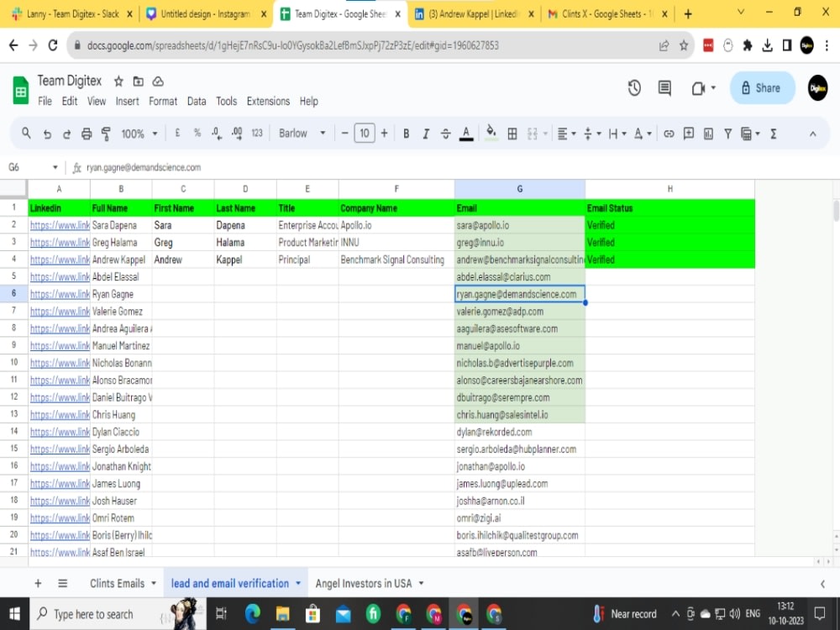
Task: Switch to the Lanny Slack browser tab
Action: pos(71,14)
